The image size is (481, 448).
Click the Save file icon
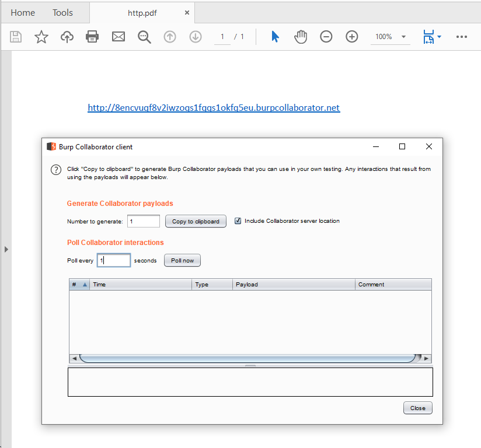16,37
